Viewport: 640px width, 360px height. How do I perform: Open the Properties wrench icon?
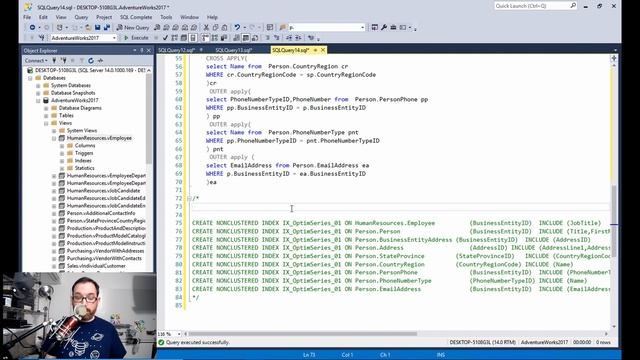coord(384,27)
